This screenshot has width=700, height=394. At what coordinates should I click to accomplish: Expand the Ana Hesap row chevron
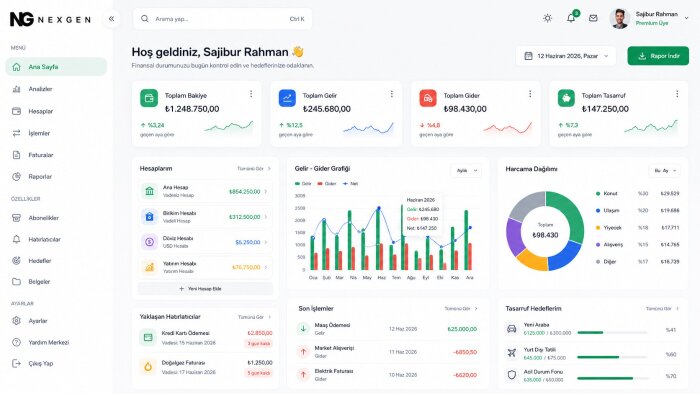[266, 191]
